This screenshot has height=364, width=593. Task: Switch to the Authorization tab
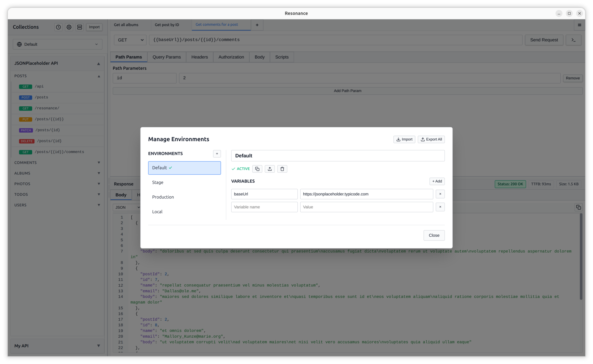coord(231,57)
